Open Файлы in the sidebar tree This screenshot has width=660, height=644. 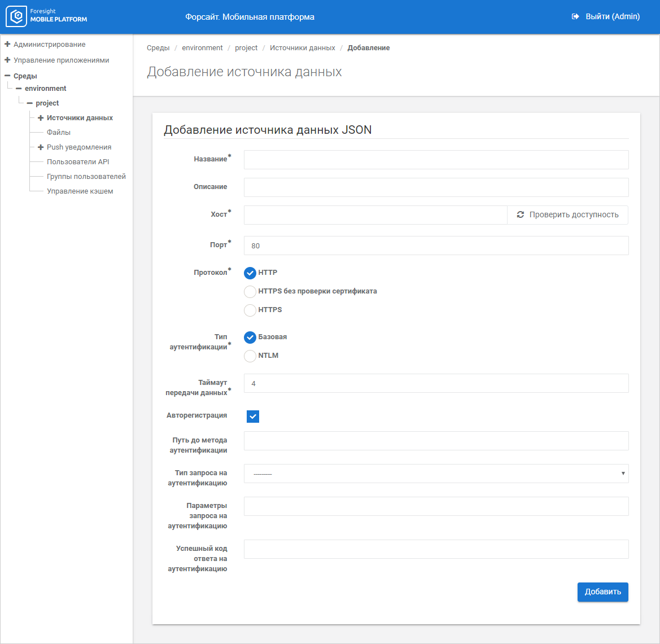59,133
